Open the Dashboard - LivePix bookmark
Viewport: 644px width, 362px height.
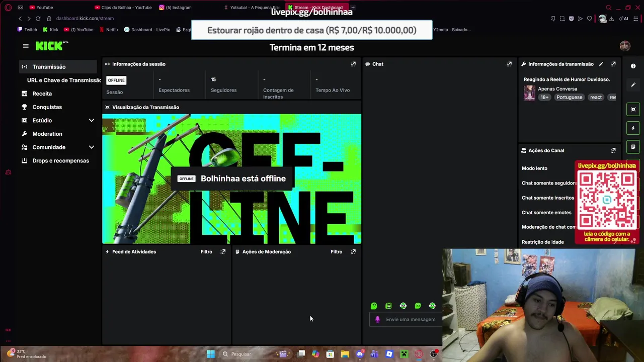[147, 30]
